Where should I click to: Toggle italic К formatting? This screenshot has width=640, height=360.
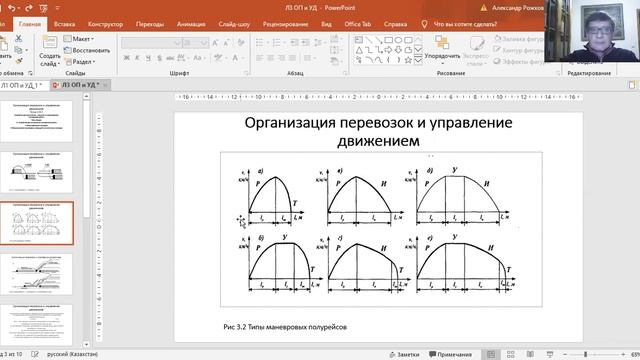pyautogui.click(x=137, y=58)
